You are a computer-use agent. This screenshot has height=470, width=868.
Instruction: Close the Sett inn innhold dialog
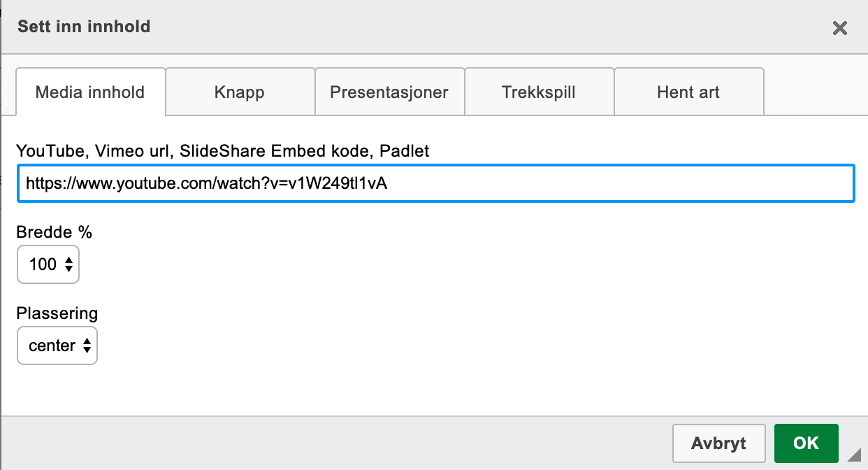[839, 28]
